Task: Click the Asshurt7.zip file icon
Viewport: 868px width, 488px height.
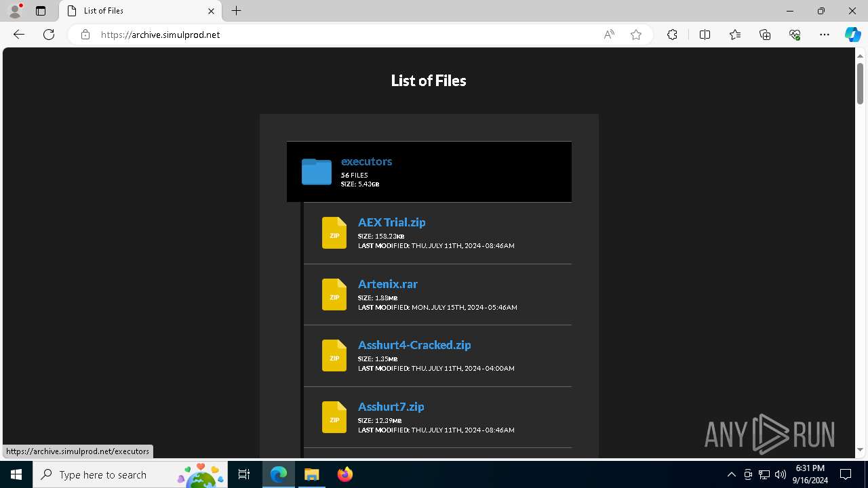Action: [334, 418]
